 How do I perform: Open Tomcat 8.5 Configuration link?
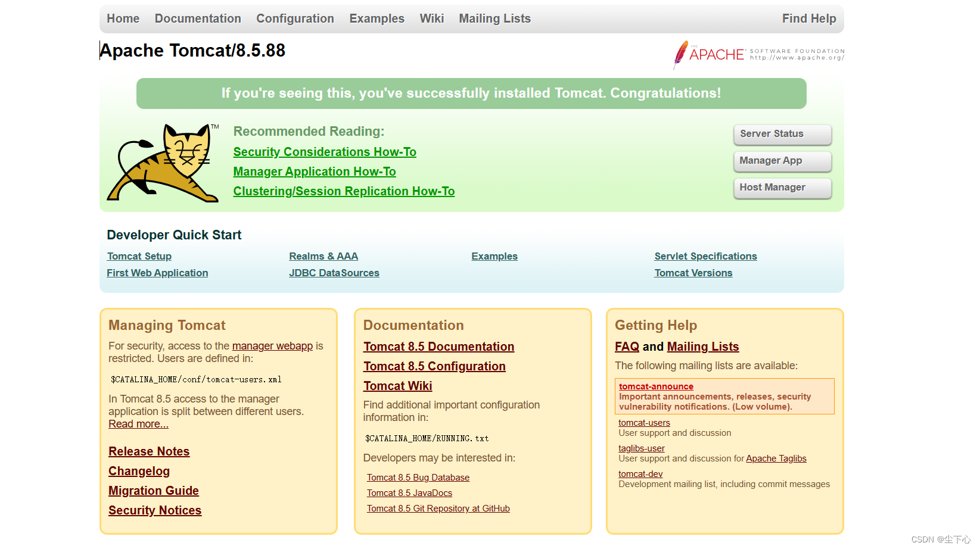434,366
